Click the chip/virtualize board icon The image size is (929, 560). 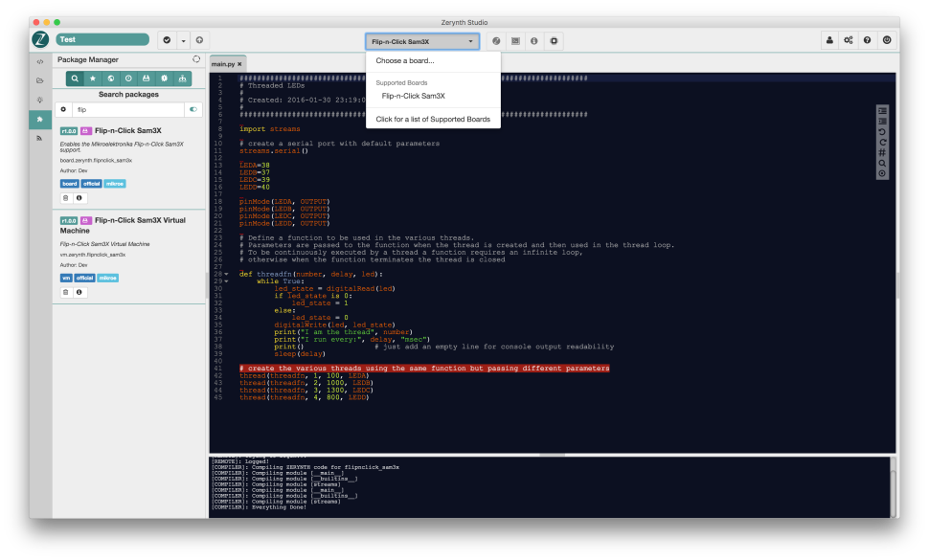click(x=554, y=41)
